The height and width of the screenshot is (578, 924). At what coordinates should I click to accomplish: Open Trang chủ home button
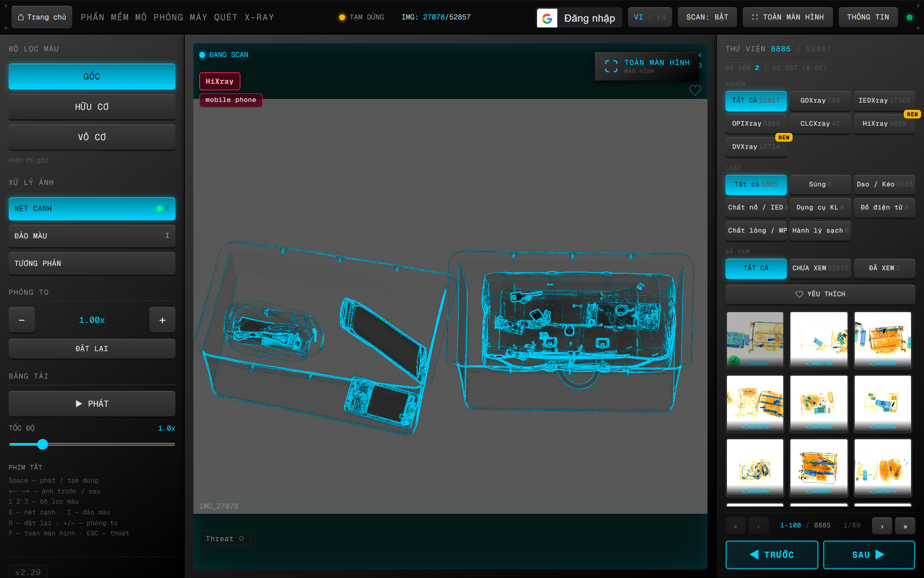[42, 17]
